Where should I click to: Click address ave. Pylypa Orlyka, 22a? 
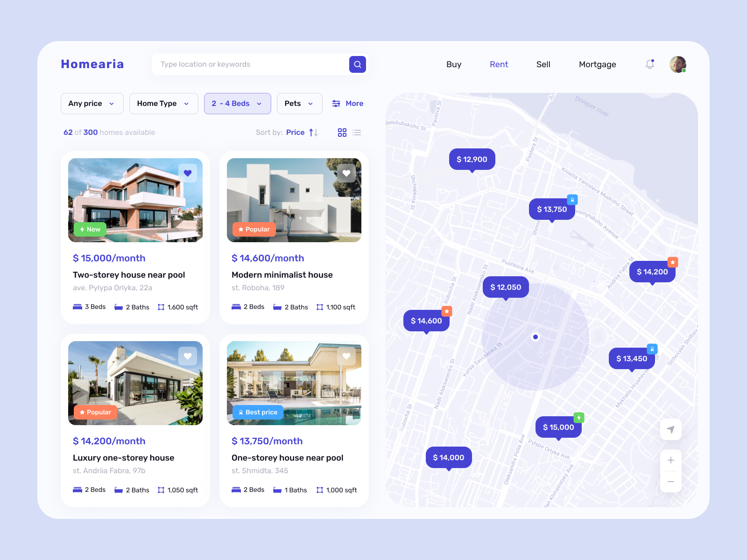(113, 288)
